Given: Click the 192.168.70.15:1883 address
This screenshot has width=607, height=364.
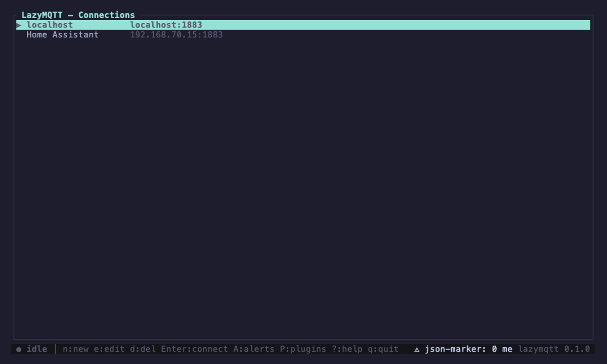Looking at the screenshot, I should pos(176,35).
